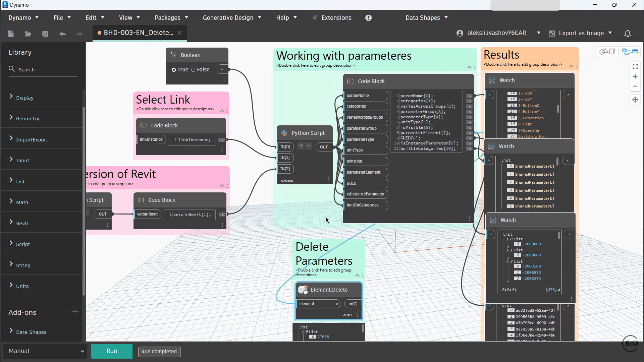The height and width of the screenshot is (362, 644).
Task: Click the library panel scrollbar
Action: (84, 201)
